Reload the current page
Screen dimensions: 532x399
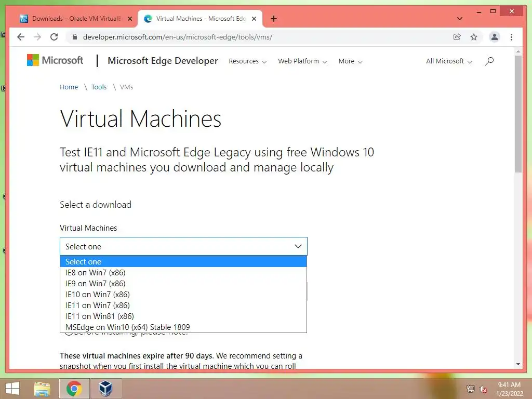point(54,37)
